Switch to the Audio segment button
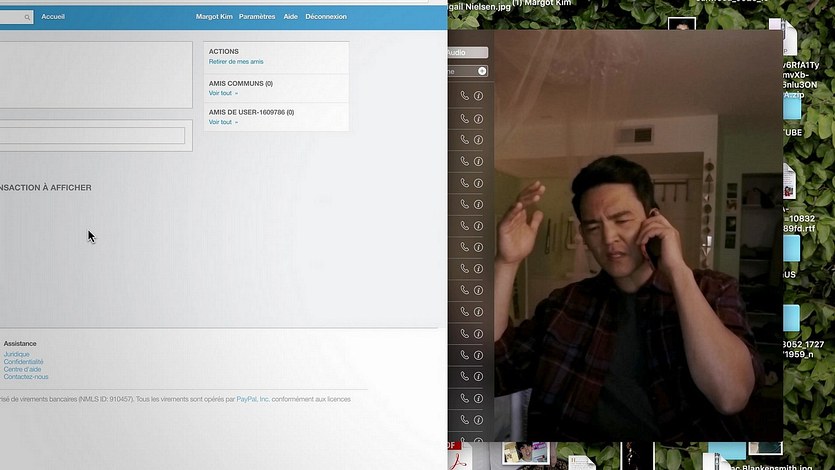The height and width of the screenshot is (470, 835). 466,52
